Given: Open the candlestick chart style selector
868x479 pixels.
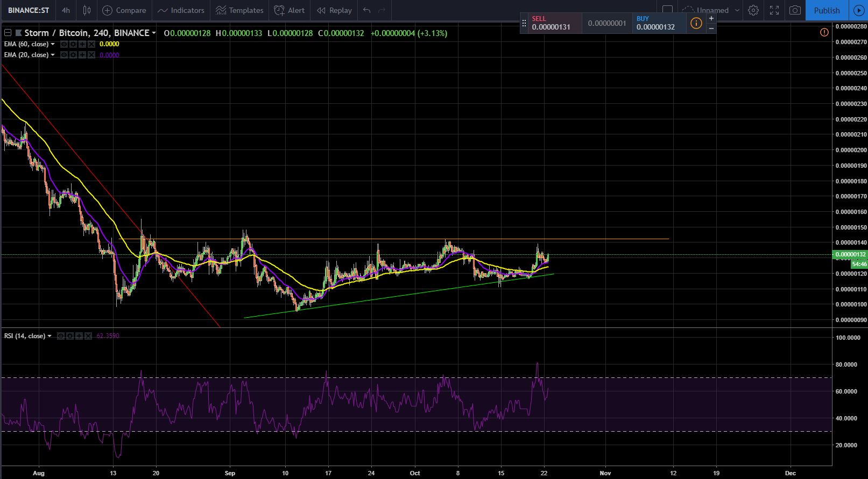Looking at the screenshot, I should [x=87, y=10].
